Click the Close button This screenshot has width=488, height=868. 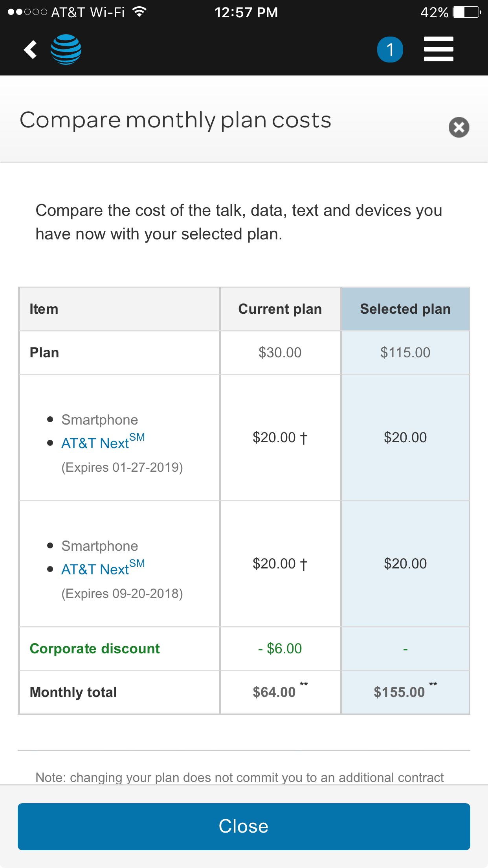[x=244, y=826]
